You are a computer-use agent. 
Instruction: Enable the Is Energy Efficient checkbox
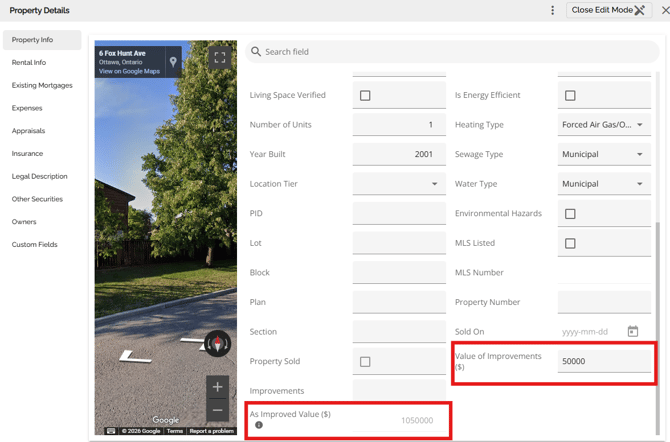tap(570, 96)
